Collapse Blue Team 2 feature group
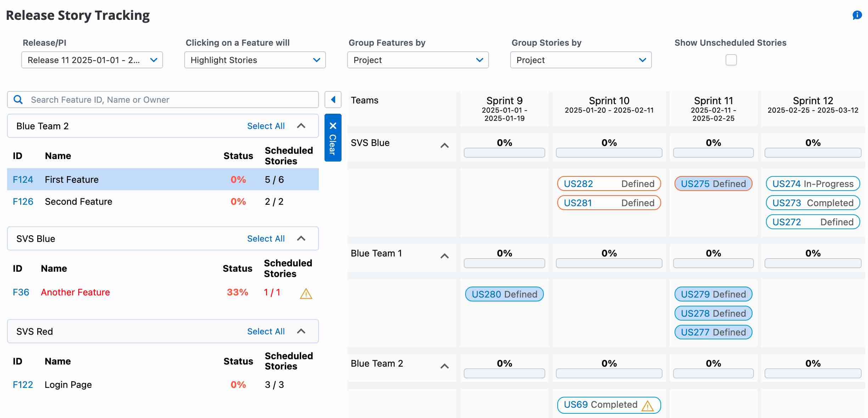Image resolution: width=868 pixels, height=418 pixels. pos(301,126)
